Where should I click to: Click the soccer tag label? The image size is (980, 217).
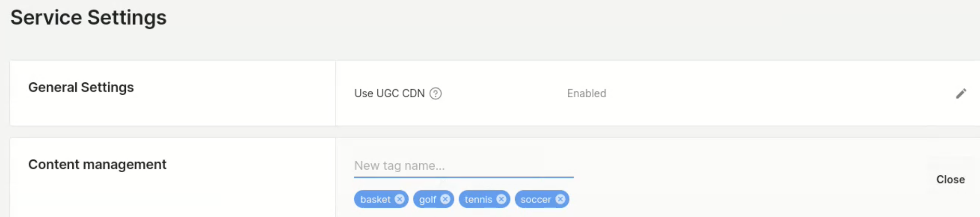coord(535,200)
